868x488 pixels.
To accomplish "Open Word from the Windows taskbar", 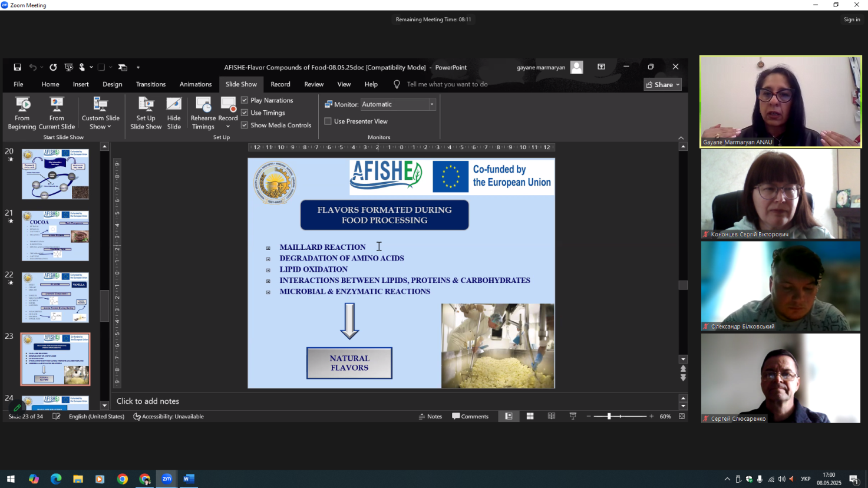I will (189, 479).
